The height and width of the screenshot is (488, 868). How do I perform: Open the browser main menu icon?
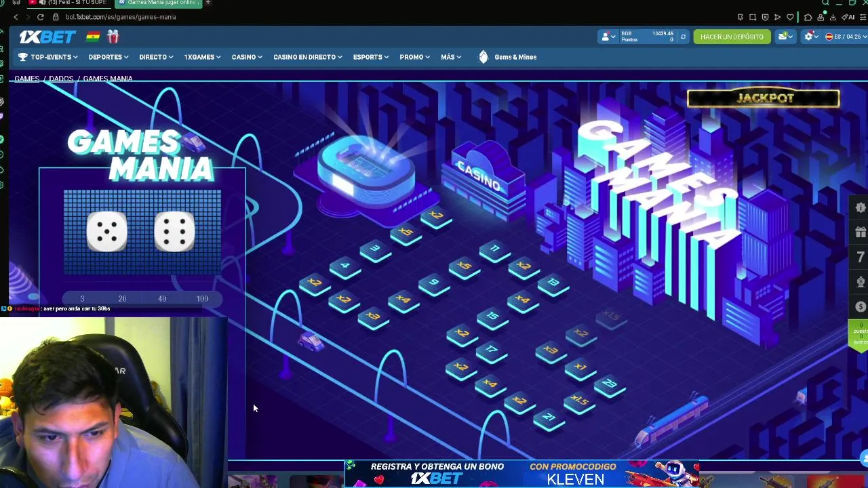pyautogui.click(x=863, y=17)
